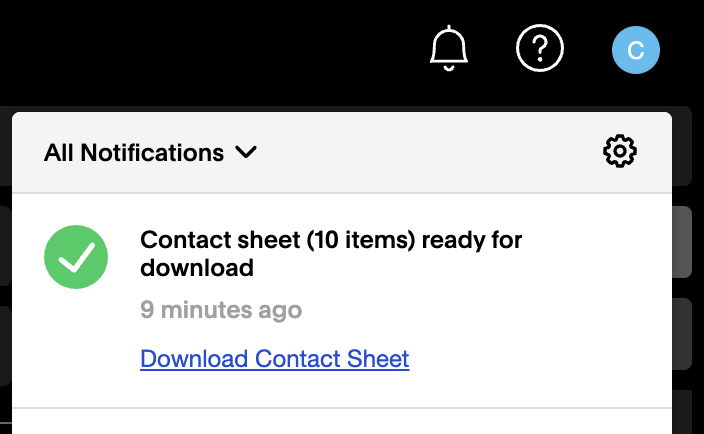Screen dimensions: 704x434
Task: Click the Download Contact Sheet link
Action: tap(275, 359)
